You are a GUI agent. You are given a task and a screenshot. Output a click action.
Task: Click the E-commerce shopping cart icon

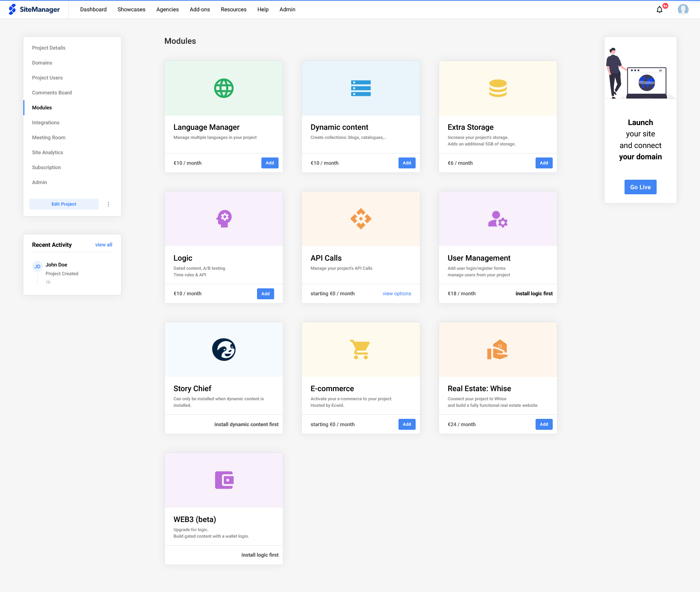click(x=360, y=350)
